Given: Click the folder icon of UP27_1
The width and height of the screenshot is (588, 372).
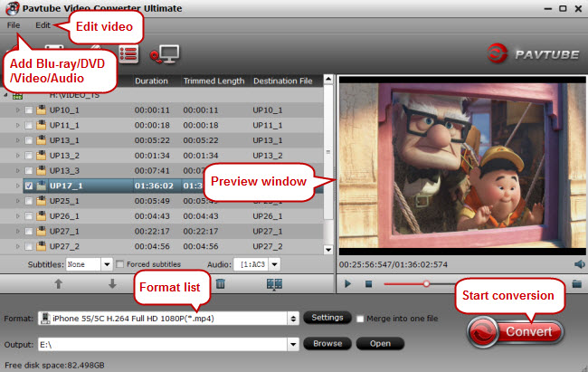Looking at the screenshot, I should pos(41,231).
